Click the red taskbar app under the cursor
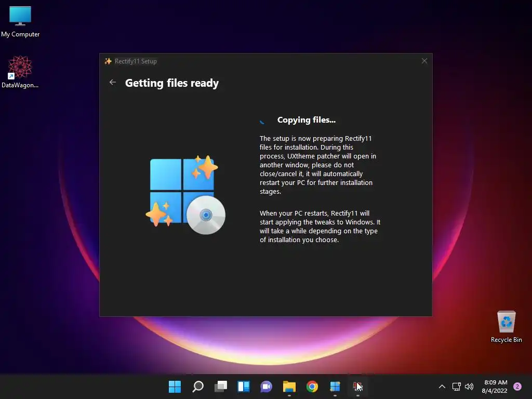532x399 pixels. [357, 387]
